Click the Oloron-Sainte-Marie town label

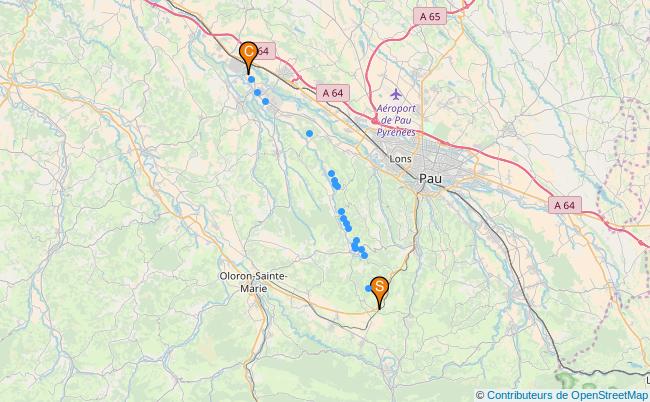click(253, 282)
